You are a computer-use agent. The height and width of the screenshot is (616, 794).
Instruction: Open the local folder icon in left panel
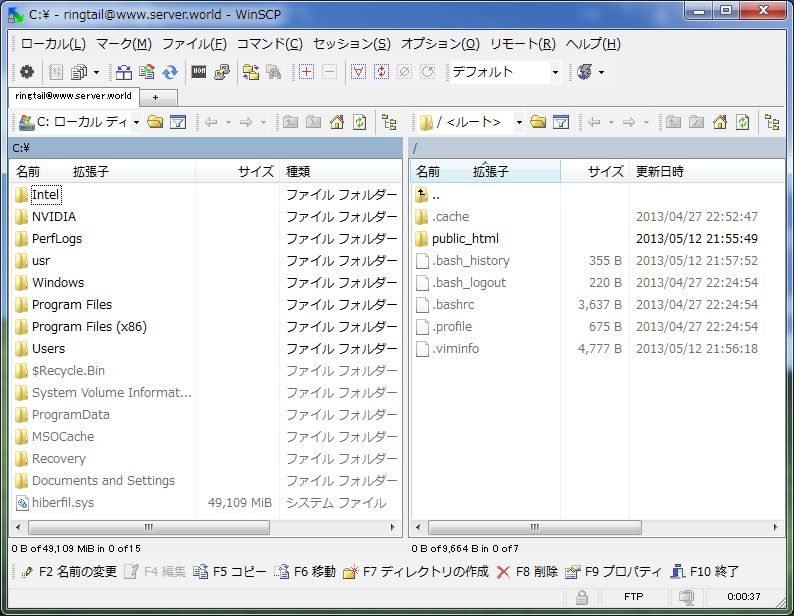[x=155, y=122]
